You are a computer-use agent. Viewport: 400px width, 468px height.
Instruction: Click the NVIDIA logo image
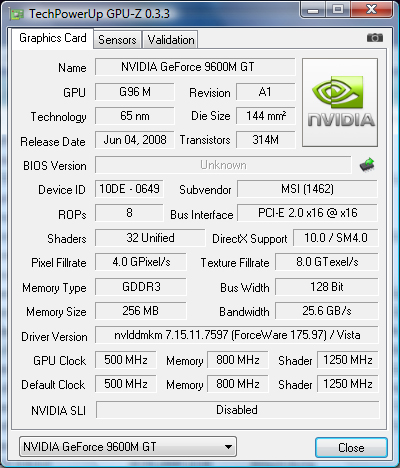pos(340,102)
